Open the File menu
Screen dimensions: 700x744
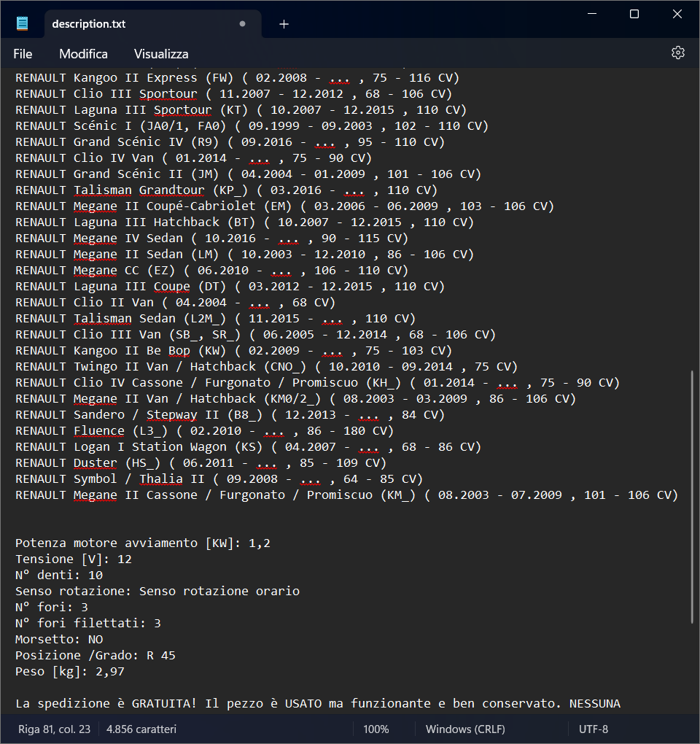click(x=23, y=54)
